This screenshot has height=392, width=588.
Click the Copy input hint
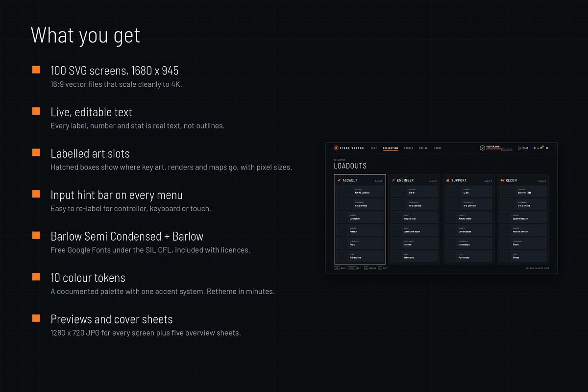coord(383,268)
